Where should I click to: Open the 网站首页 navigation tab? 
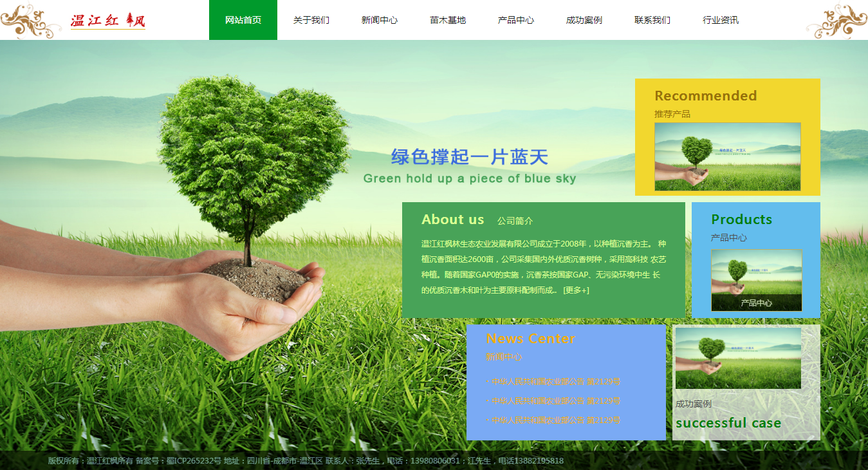pyautogui.click(x=243, y=20)
